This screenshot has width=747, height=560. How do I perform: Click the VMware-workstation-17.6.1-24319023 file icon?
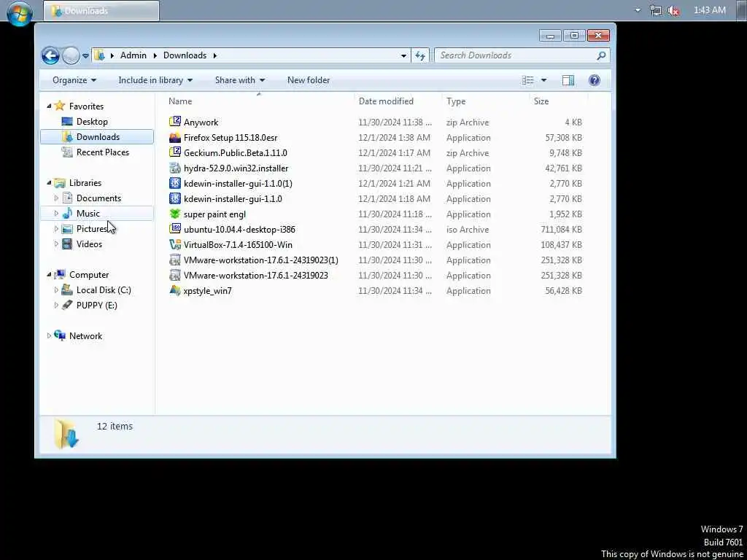click(175, 275)
